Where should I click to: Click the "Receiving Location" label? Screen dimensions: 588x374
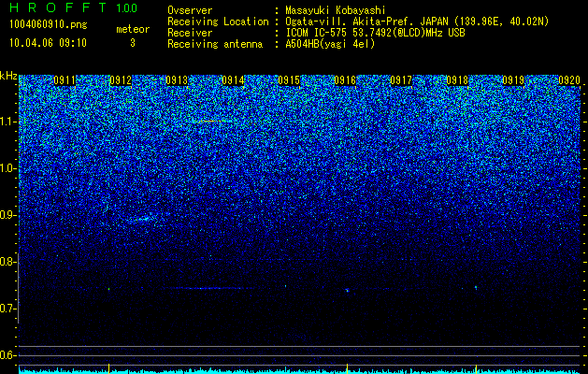point(218,22)
